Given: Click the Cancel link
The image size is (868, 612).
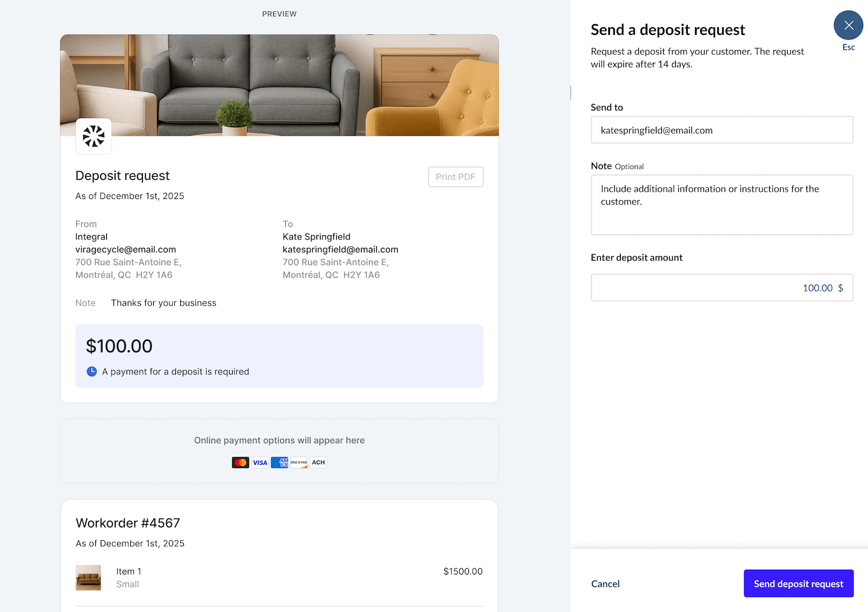Looking at the screenshot, I should coord(605,584).
